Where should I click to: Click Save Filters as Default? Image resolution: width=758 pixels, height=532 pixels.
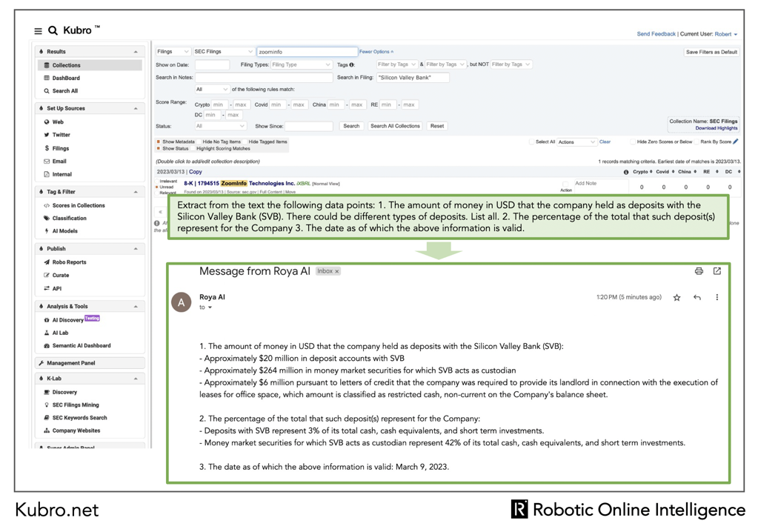click(x=711, y=52)
